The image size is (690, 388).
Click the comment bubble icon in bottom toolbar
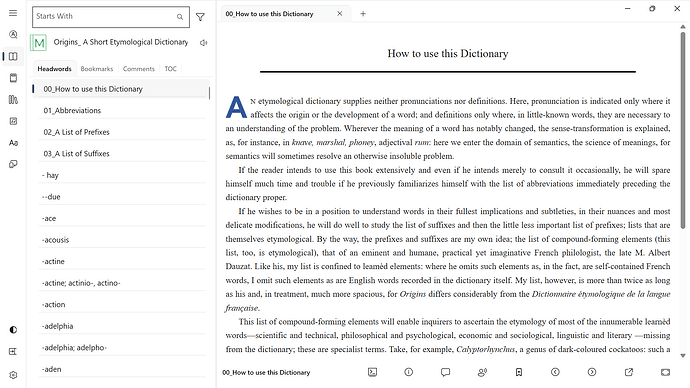pyautogui.click(x=445, y=372)
